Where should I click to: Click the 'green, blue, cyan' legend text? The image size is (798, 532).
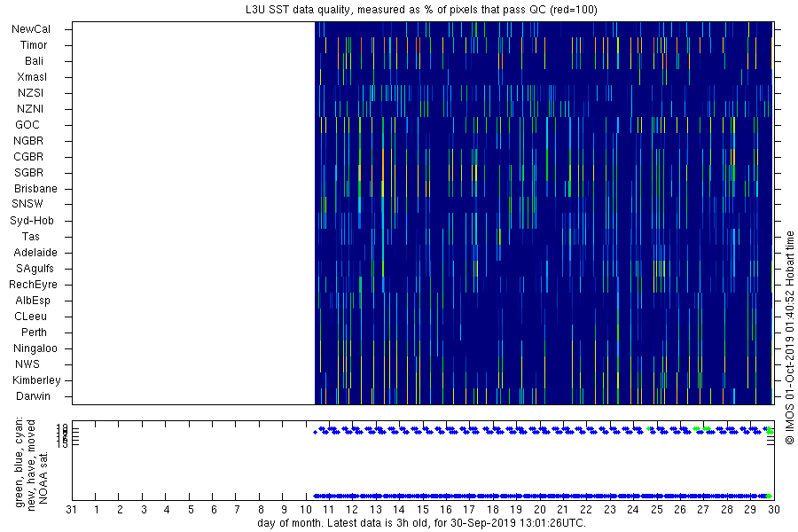point(20,462)
